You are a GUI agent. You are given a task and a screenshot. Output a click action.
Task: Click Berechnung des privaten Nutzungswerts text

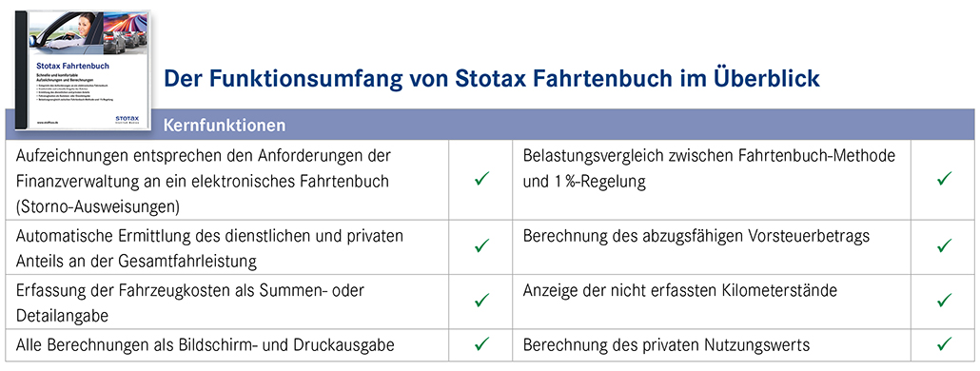pyautogui.click(x=666, y=344)
